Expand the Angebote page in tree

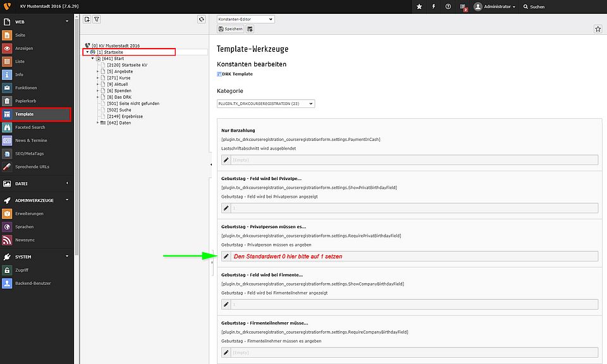pos(97,71)
